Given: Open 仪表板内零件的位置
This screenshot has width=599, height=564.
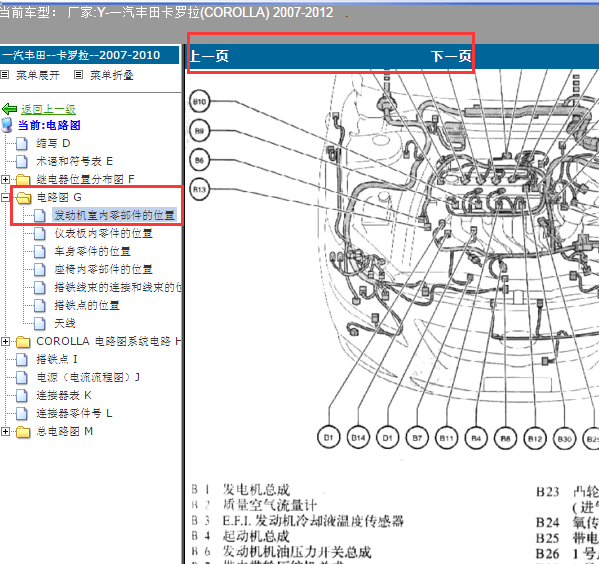Looking at the screenshot, I should coord(104,233).
